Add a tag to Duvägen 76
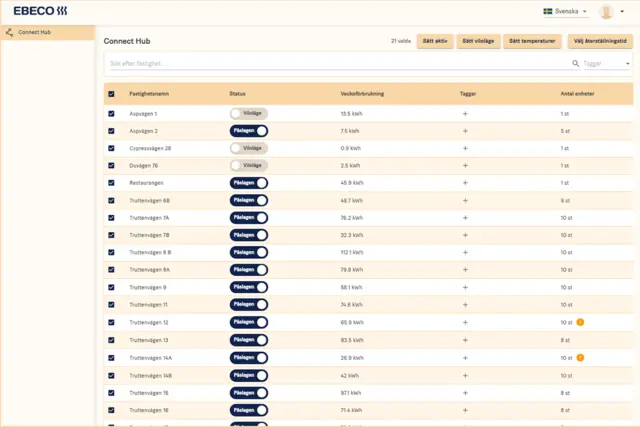Viewport: 640px width, 427px height. (x=465, y=166)
